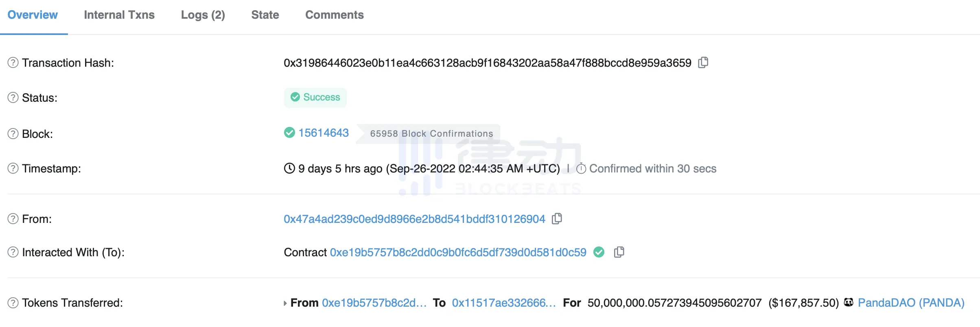Open the PandaDAO (PANDA) token link

pyautogui.click(x=911, y=303)
